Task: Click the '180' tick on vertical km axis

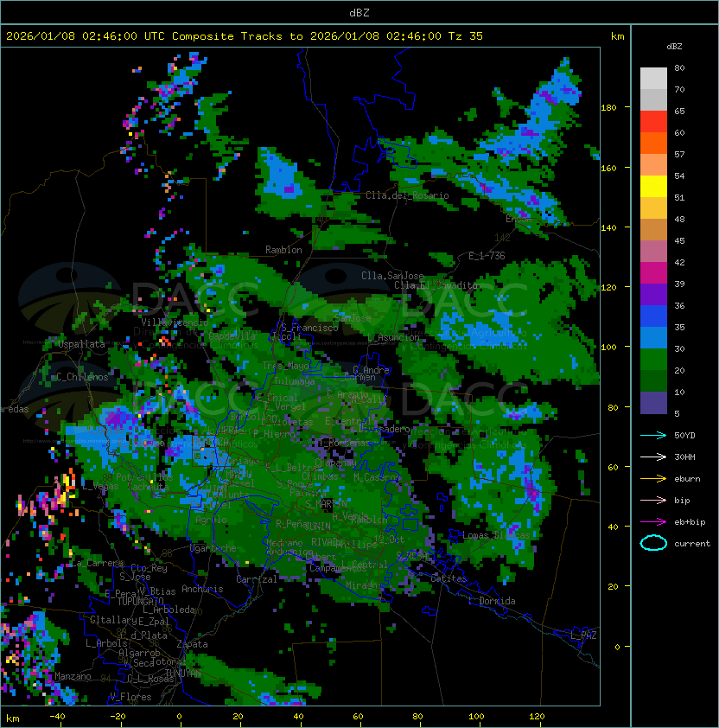Action: pos(608,108)
